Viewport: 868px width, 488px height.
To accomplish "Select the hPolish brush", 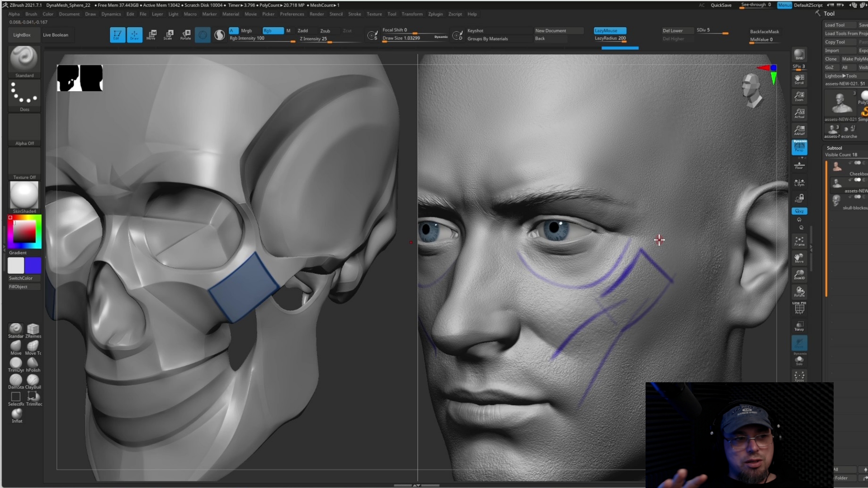I will 33,365.
